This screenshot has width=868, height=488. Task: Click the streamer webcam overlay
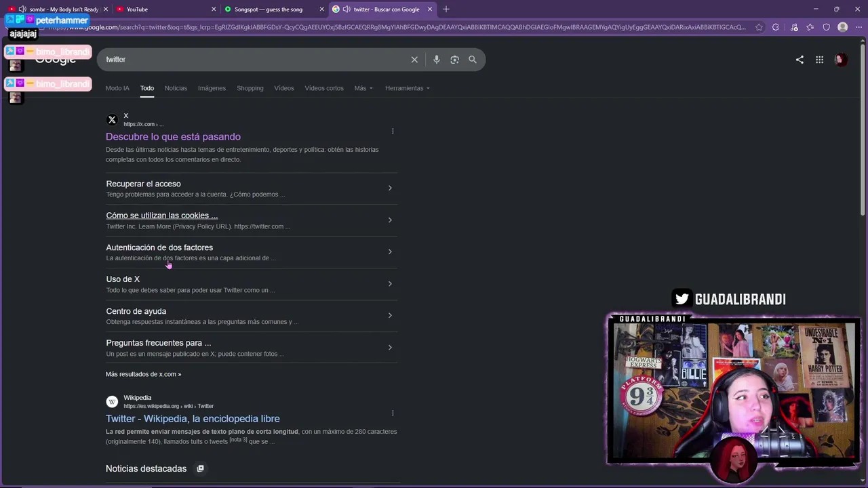733,391
